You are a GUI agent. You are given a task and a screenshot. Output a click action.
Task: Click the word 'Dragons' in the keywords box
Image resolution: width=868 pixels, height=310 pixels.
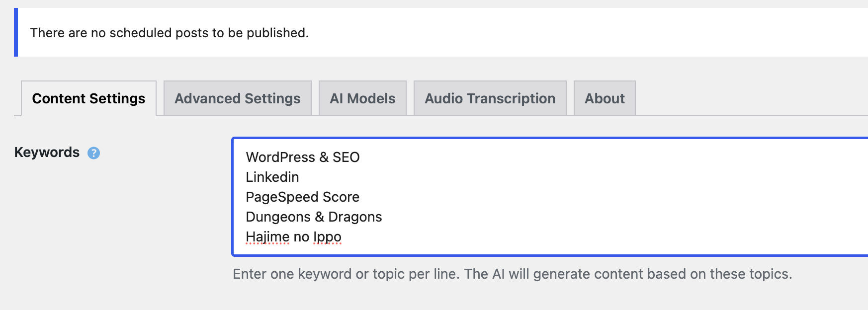coord(355,217)
